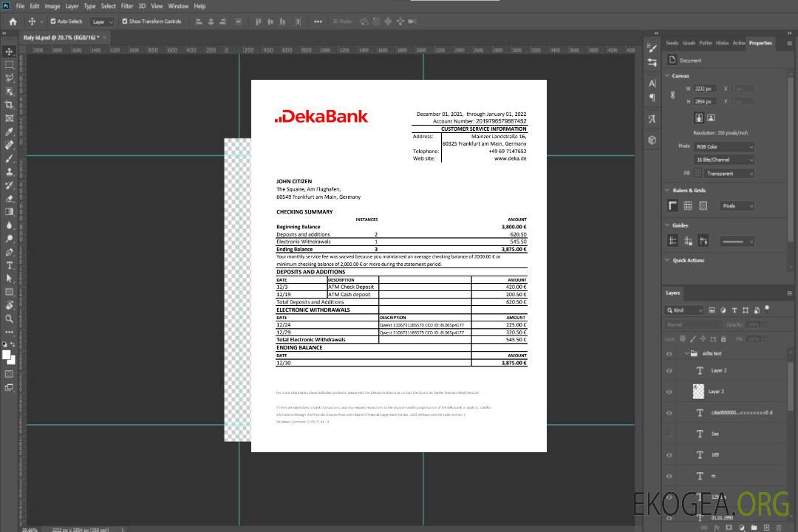Select the Clone Stamp tool

(9, 172)
